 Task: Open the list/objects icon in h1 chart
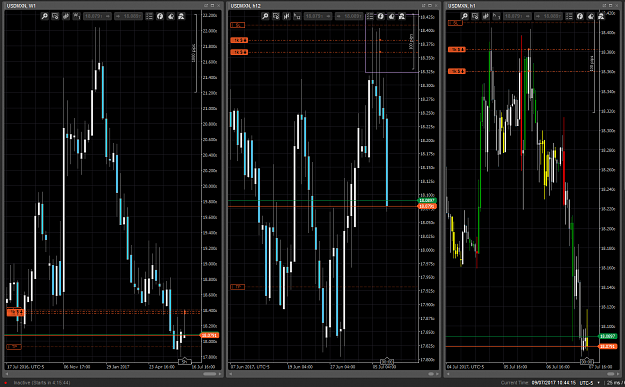tap(569, 16)
